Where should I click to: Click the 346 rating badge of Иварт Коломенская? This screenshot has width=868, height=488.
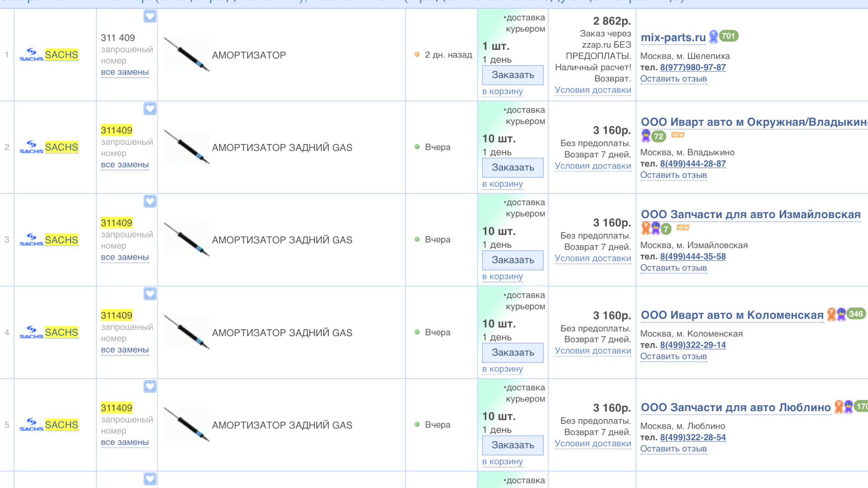click(x=856, y=314)
